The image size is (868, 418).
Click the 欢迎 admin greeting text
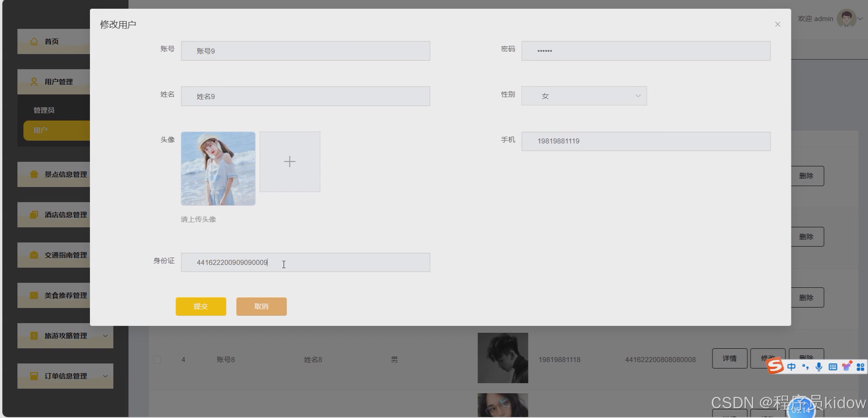[815, 19]
